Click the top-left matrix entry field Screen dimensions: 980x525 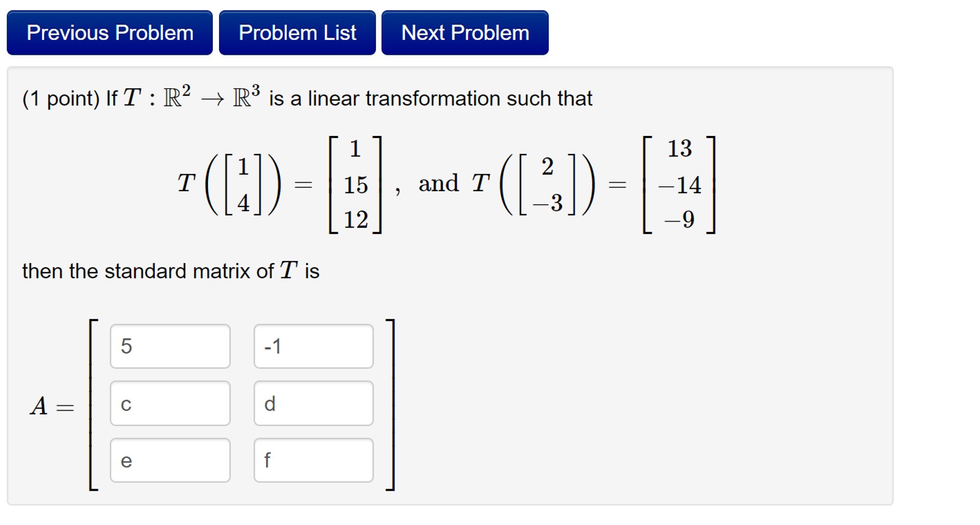[170, 346]
